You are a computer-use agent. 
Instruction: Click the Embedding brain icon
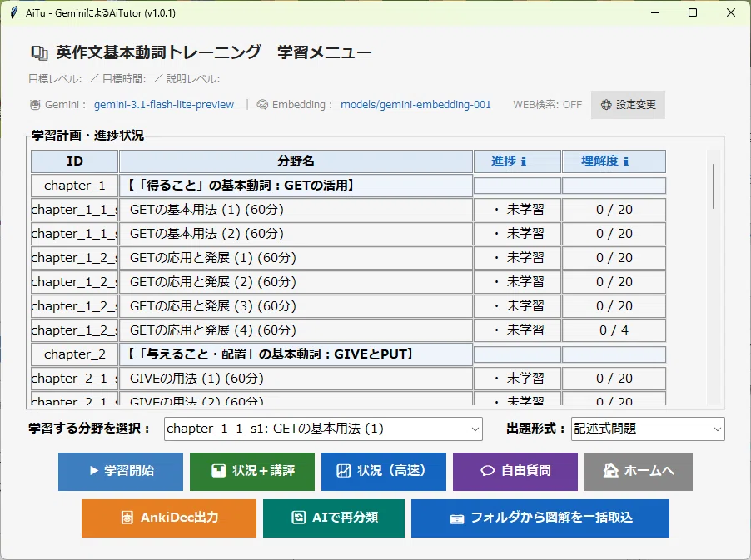[262, 104]
